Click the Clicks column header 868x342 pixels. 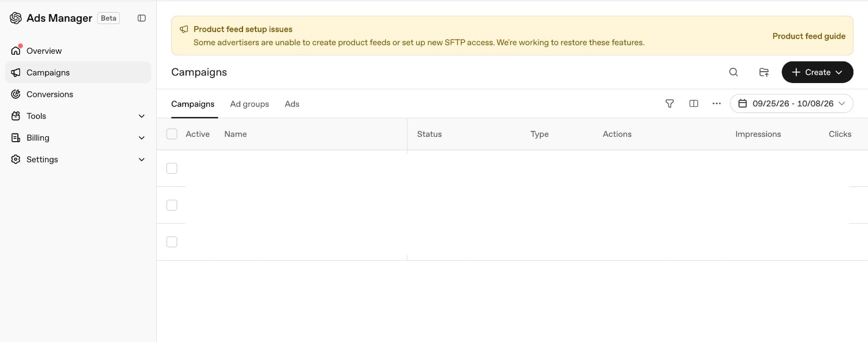840,134
